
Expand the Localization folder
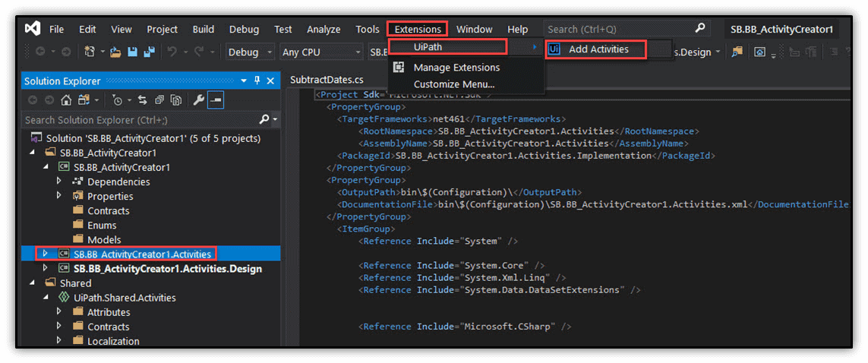tap(58, 340)
